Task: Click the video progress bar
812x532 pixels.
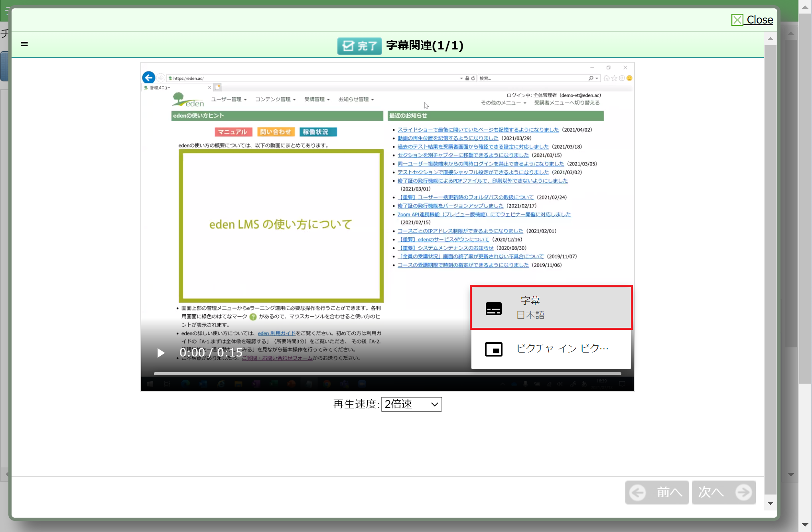Action: pyautogui.click(x=387, y=374)
